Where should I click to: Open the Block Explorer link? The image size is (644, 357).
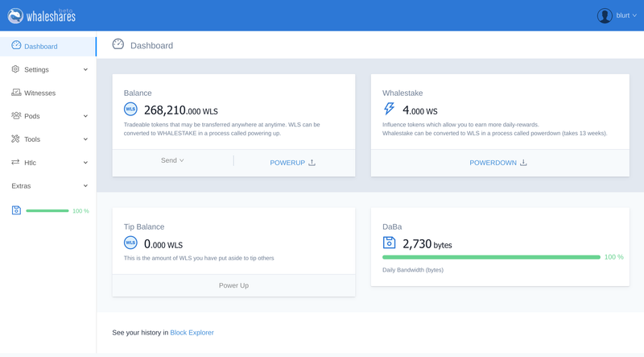tap(192, 332)
